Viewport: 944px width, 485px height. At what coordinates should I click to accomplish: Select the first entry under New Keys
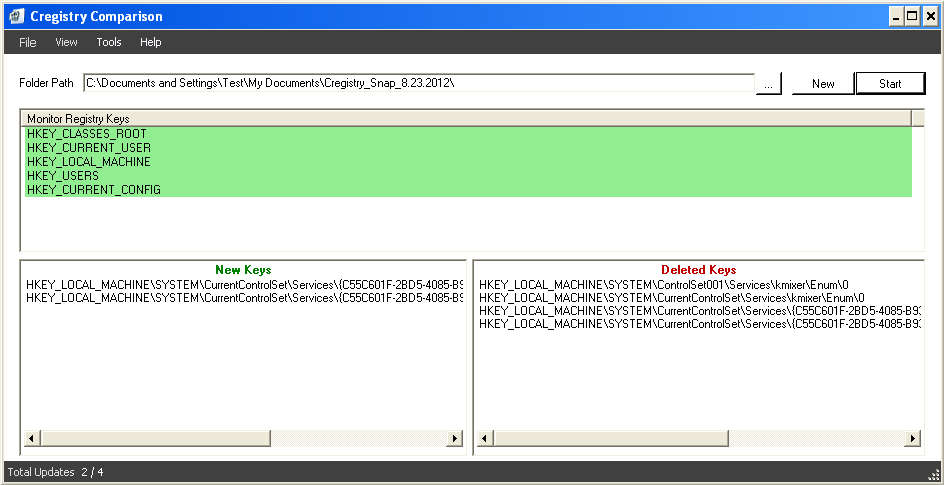[244, 284]
